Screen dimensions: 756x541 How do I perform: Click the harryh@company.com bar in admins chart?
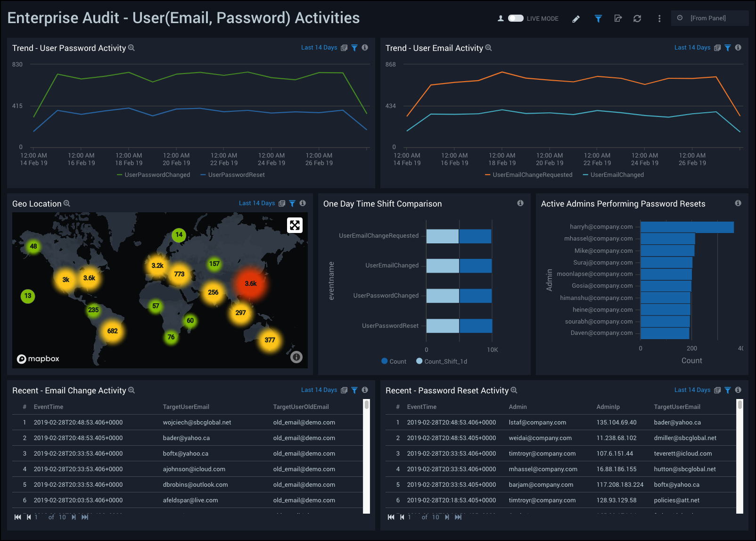point(687,227)
